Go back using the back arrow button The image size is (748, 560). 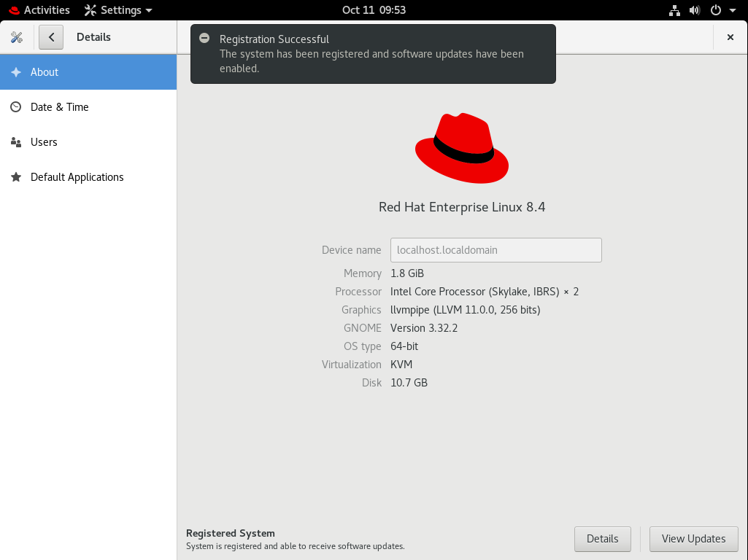[51, 37]
